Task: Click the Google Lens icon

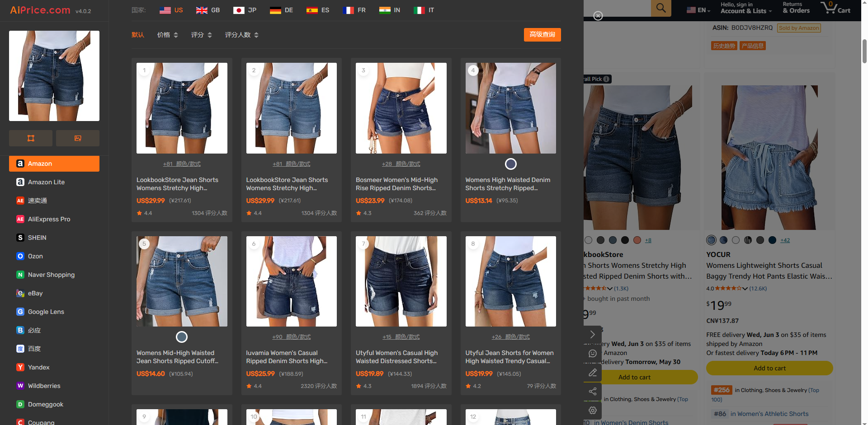Action: [20, 312]
